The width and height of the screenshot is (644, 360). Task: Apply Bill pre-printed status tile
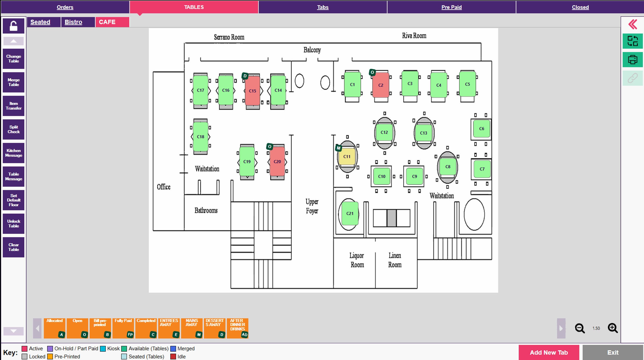coord(100,328)
